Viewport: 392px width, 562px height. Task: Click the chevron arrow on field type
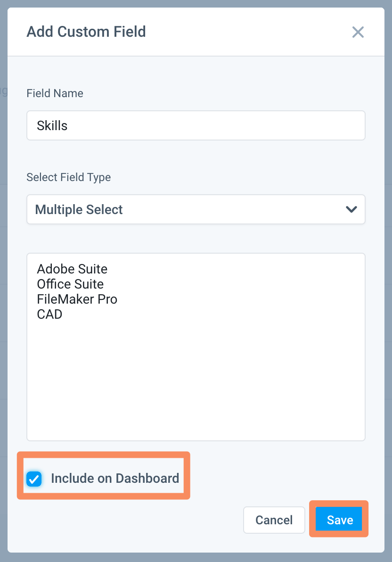coord(351,209)
